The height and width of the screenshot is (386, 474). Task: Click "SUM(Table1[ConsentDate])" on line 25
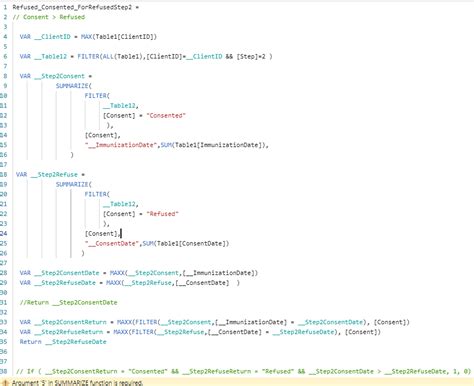(x=186, y=243)
